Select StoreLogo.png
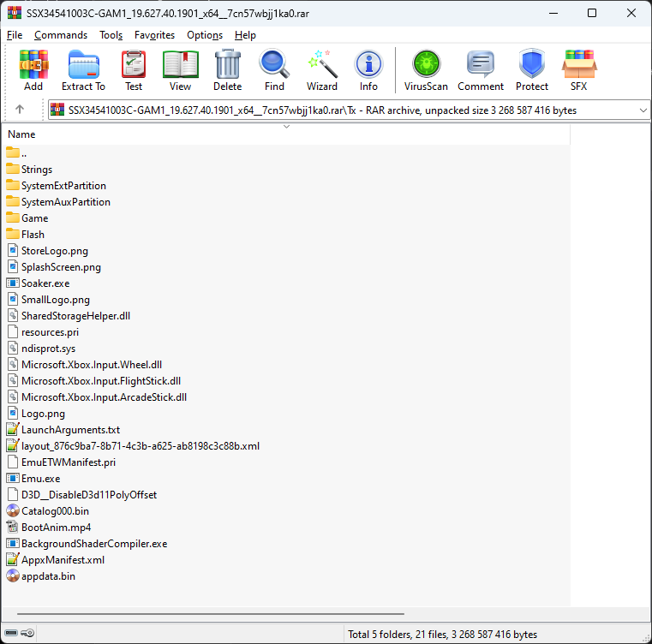The height and width of the screenshot is (644, 652). [47, 251]
